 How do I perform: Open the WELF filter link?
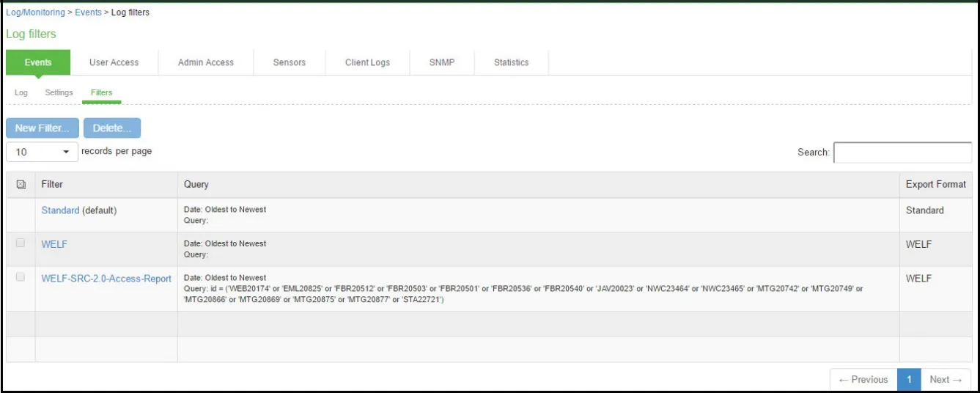tap(54, 244)
